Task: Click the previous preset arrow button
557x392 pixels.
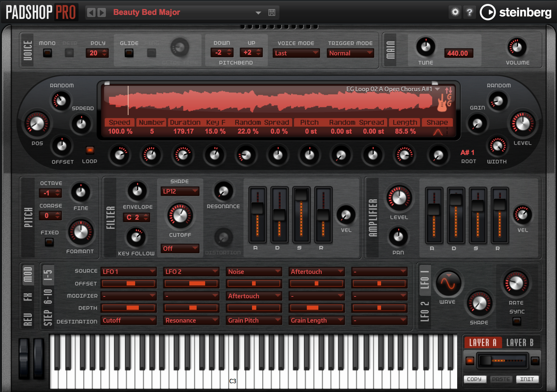Action: pyautogui.click(x=91, y=12)
